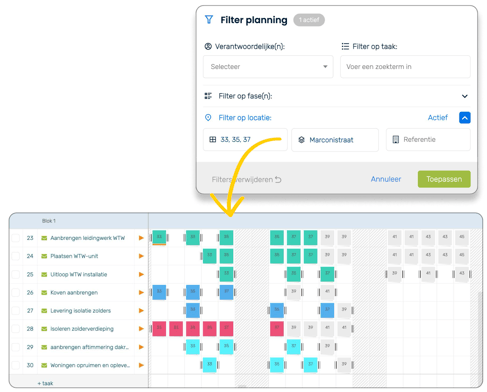487x392 pixels.
Task: Tick the checkbox for row 26 Koven aanbrengen
Action: (x=16, y=292)
